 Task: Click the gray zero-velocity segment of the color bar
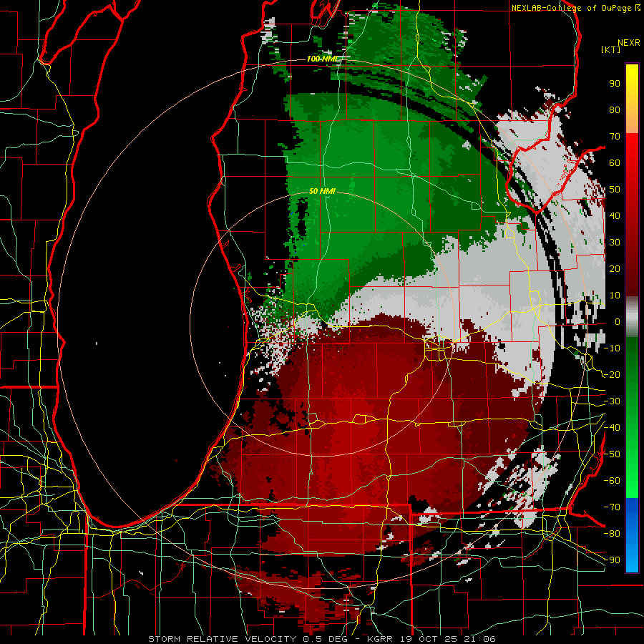click(632, 317)
